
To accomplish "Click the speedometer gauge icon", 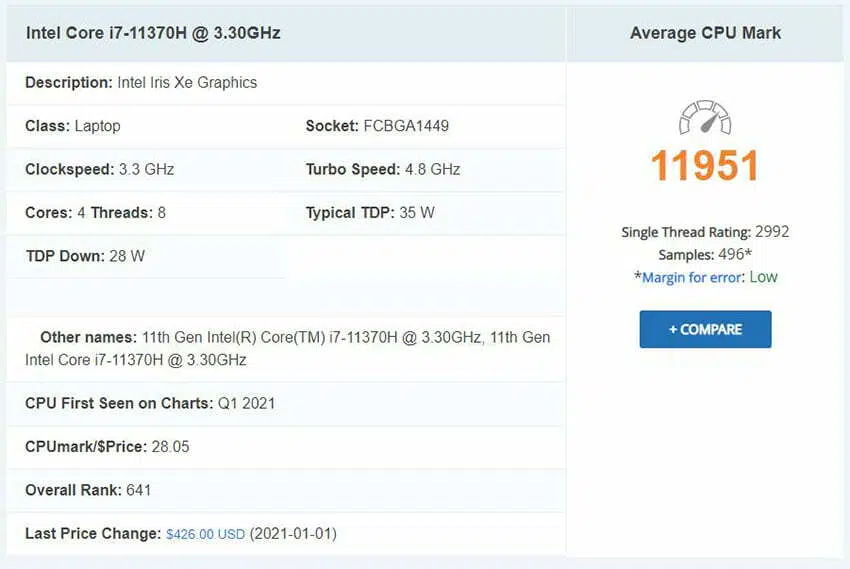I will [705, 117].
